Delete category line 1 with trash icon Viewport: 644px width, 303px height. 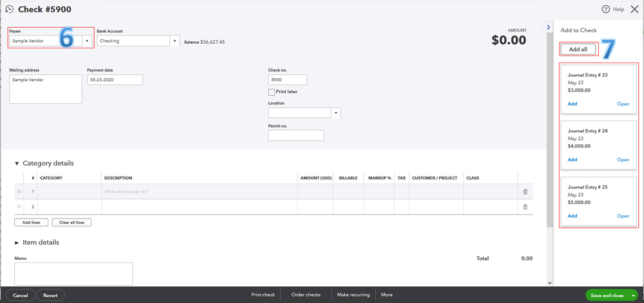525,191
